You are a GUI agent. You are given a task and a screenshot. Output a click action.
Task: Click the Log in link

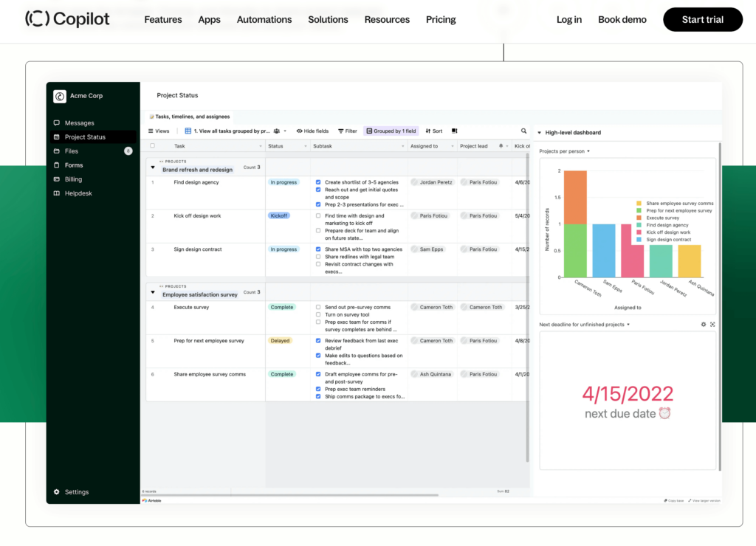click(569, 20)
